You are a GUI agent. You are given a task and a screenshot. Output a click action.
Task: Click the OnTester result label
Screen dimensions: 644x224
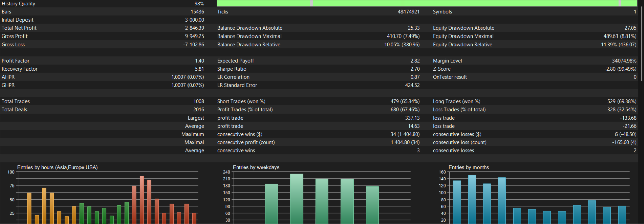[449, 77]
